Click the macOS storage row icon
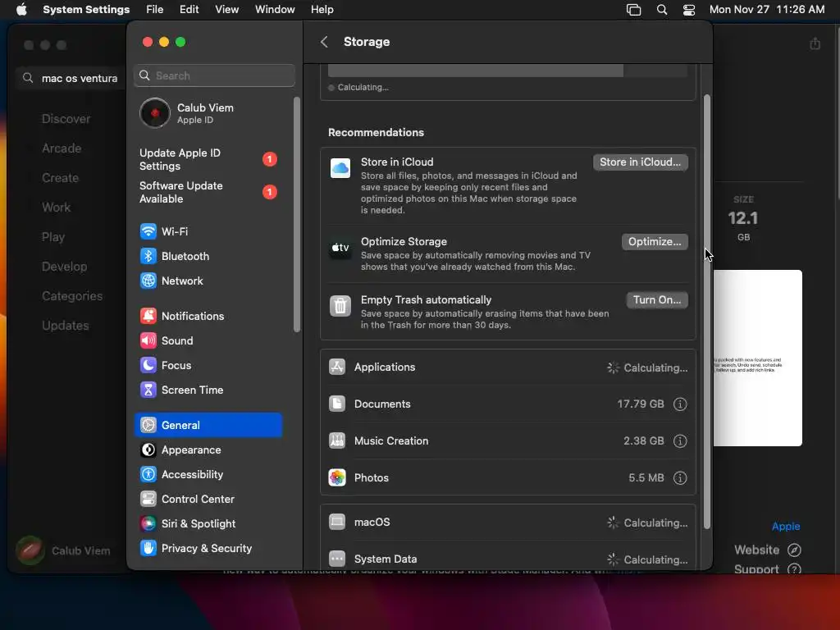840x630 pixels. [337, 522]
